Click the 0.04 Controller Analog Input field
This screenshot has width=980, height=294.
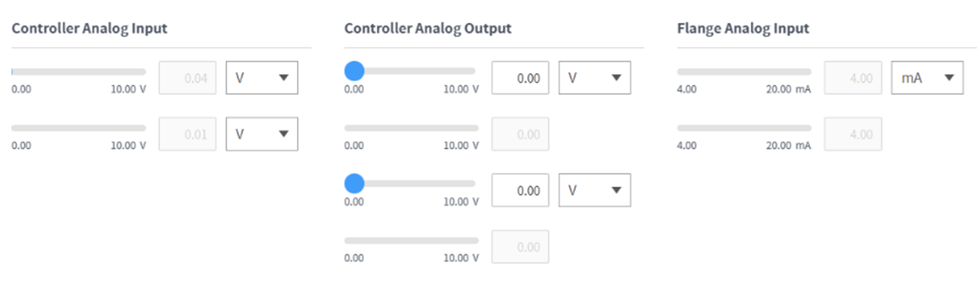click(x=188, y=78)
